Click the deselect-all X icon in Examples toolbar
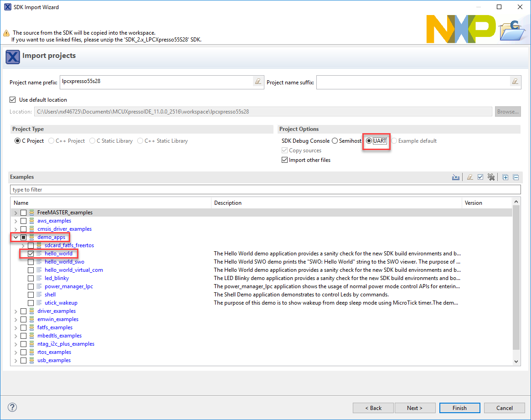The image size is (531, 420). click(491, 177)
